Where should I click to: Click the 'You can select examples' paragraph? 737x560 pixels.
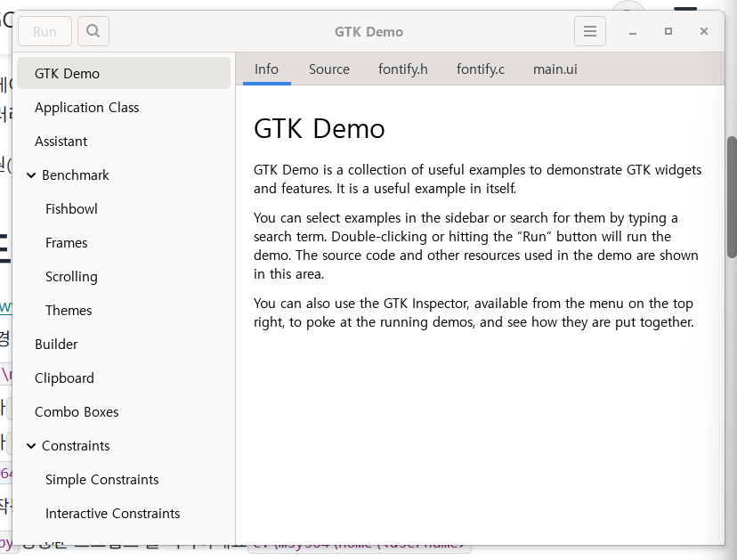[x=476, y=246]
